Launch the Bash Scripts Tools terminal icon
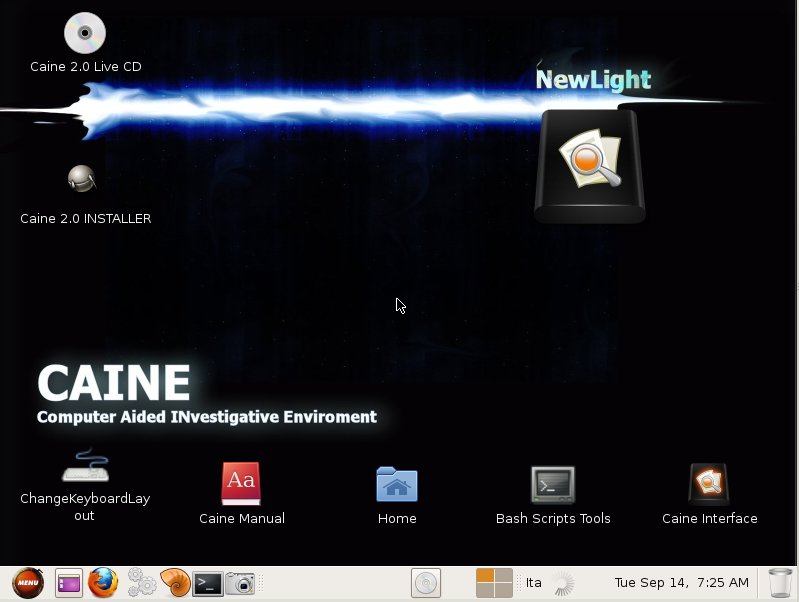Screen dimensions: 799x602 point(553,484)
